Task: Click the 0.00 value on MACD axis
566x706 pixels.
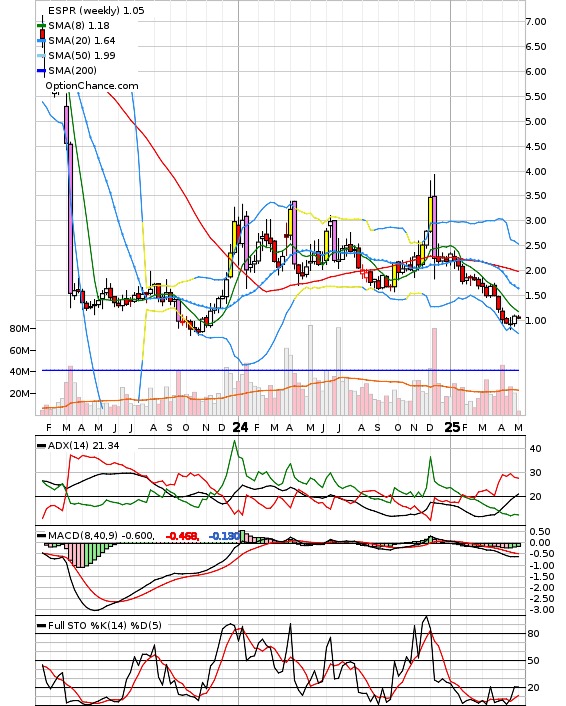Action: 540,543
